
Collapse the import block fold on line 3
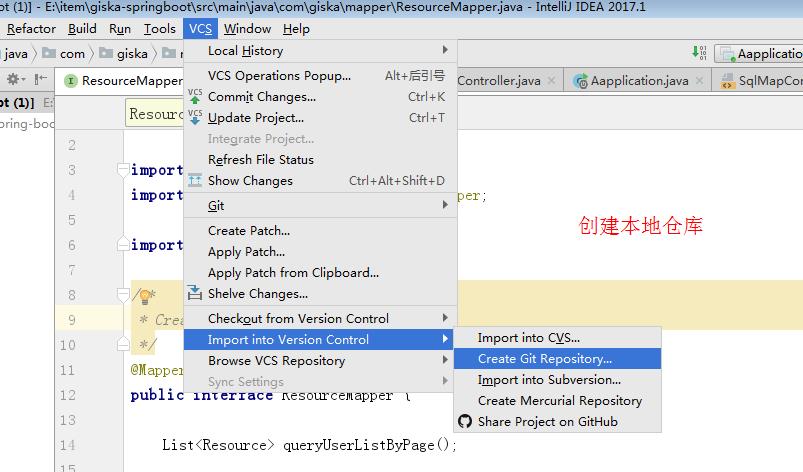point(123,169)
